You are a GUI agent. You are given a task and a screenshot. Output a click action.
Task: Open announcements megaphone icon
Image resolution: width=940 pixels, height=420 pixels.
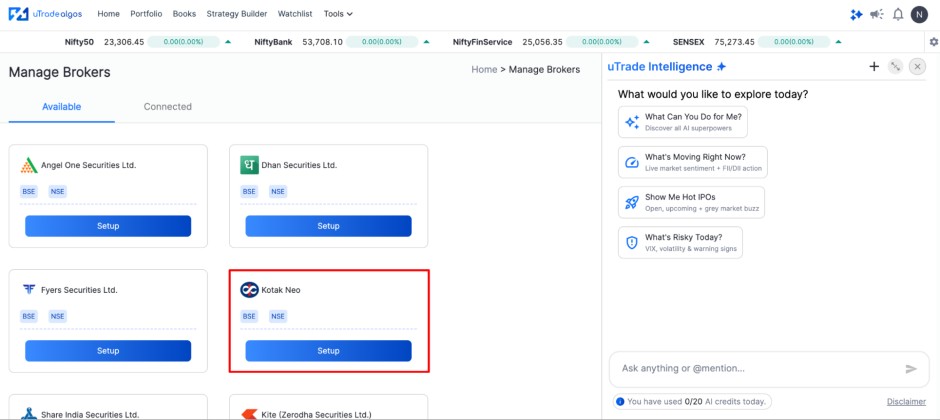[x=877, y=14]
